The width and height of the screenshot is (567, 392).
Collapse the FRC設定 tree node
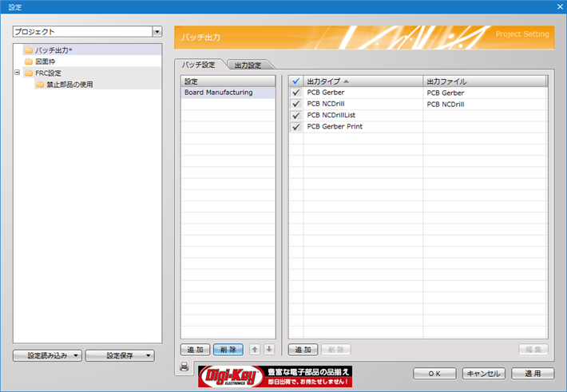[x=18, y=73]
